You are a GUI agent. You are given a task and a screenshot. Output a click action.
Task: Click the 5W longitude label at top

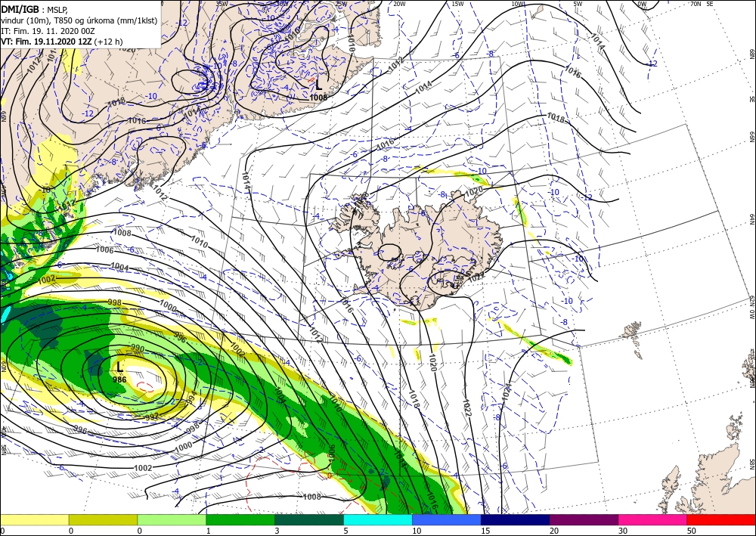(x=578, y=4)
